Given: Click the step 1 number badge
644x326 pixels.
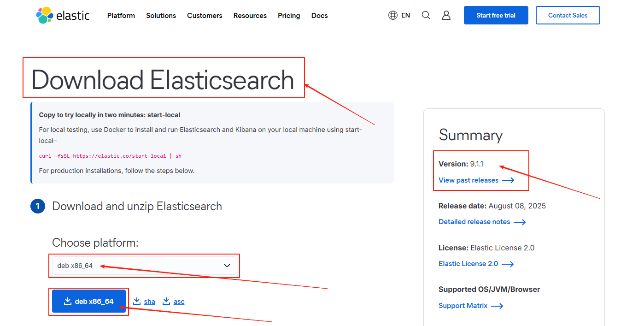Looking at the screenshot, I should (x=38, y=206).
